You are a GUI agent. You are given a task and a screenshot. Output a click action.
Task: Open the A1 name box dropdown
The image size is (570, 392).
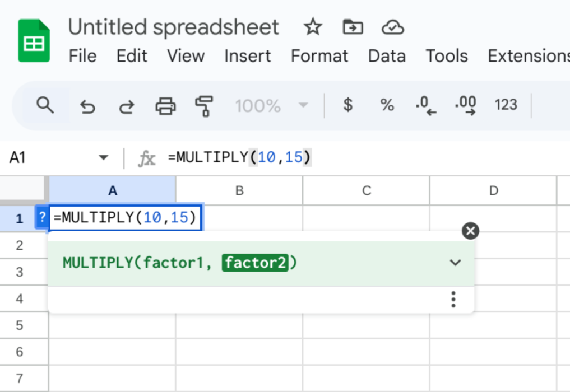103,158
